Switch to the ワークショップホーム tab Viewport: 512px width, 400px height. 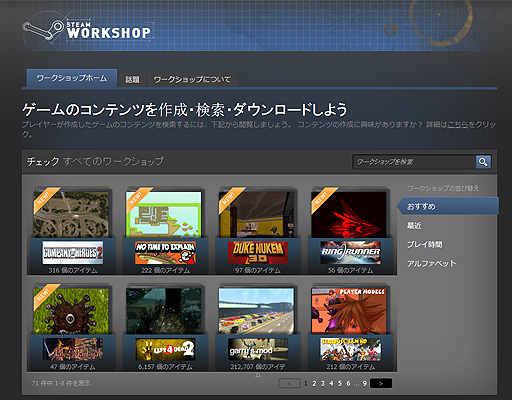72,78
